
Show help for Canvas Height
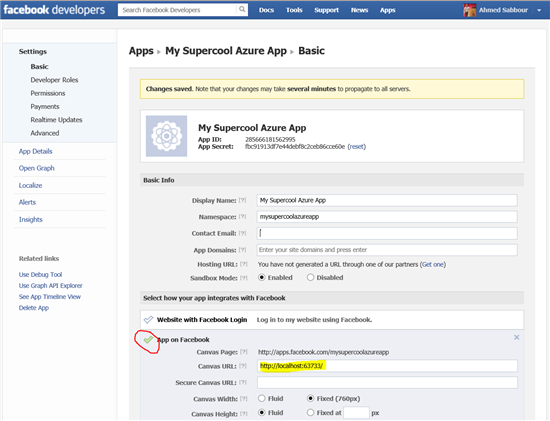point(244,414)
